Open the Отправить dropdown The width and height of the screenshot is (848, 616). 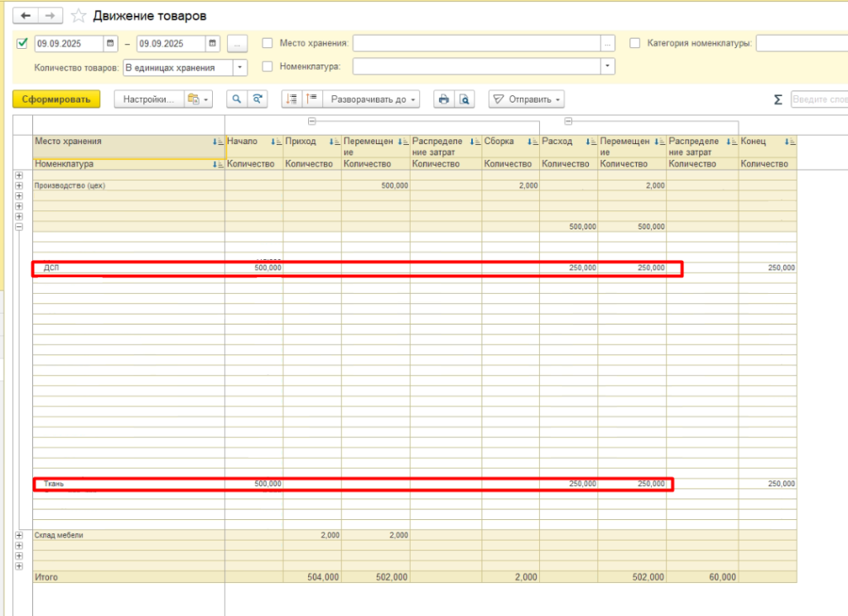pyautogui.click(x=526, y=99)
